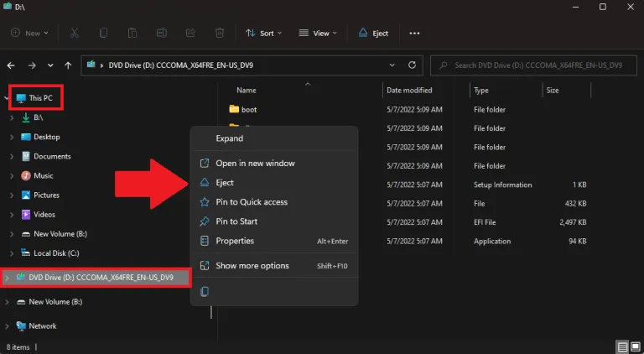Select This PC in navigation pane
This screenshot has height=354, width=644.
(40, 98)
